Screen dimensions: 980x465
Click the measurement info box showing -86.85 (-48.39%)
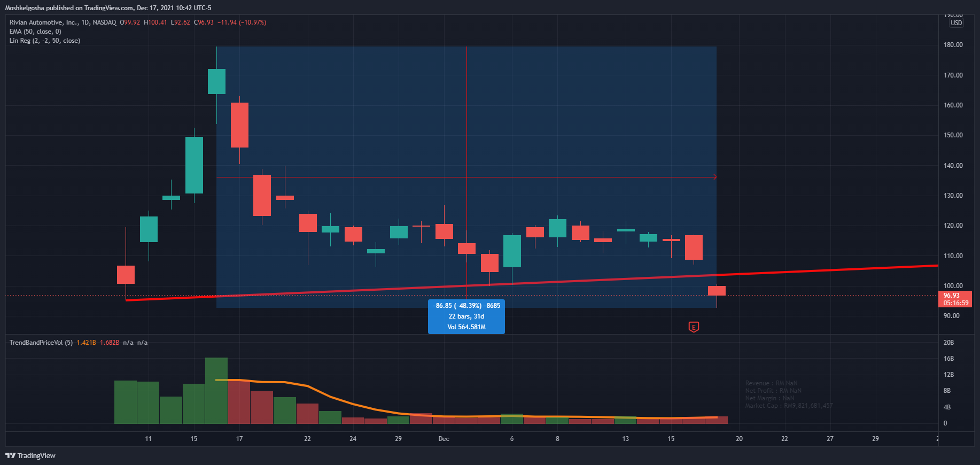(x=466, y=316)
